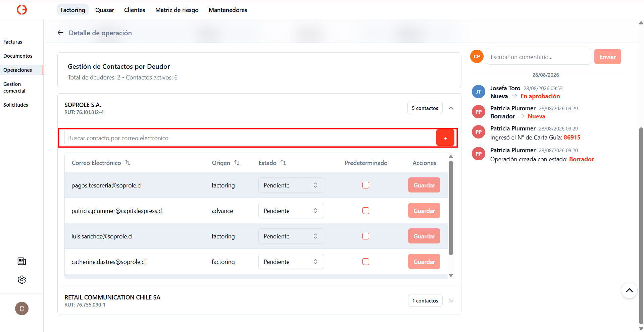644x332 pixels.
Task: Click the 5 contactos badge
Action: click(x=425, y=108)
